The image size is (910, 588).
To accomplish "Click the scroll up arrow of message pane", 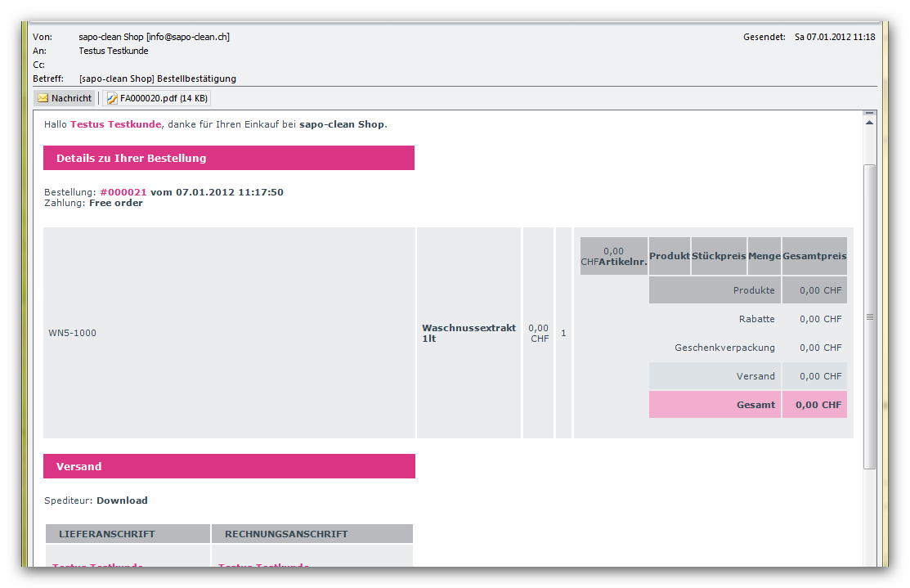I will (x=869, y=123).
